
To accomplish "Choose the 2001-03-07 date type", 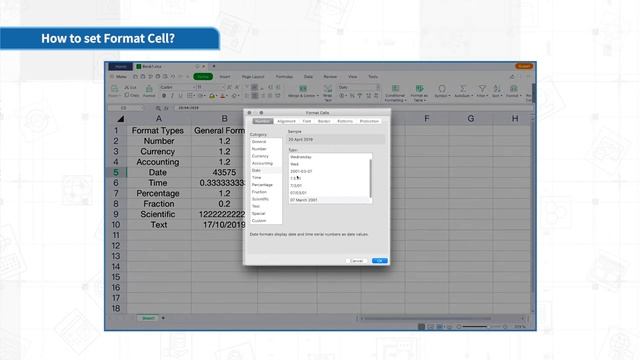I will tap(329, 171).
